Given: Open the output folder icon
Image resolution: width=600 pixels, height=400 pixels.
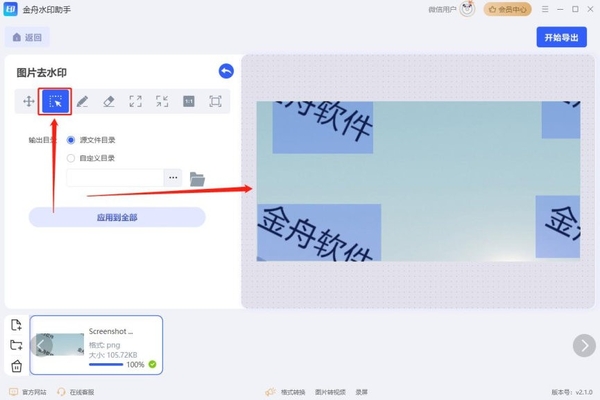Looking at the screenshot, I should [197, 179].
